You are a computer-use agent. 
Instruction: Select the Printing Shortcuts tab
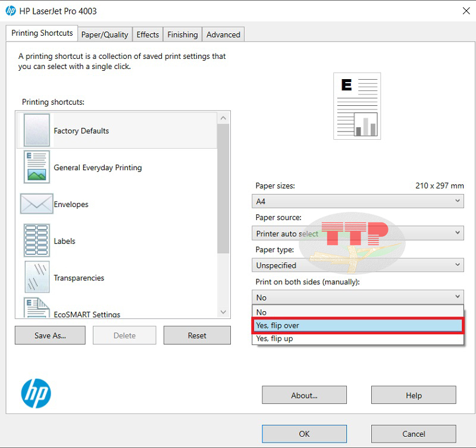tap(42, 33)
